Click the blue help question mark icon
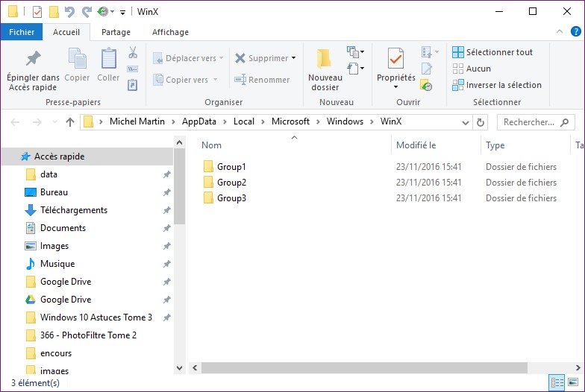The image size is (585, 392). pyautogui.click(x=575, y=31)
